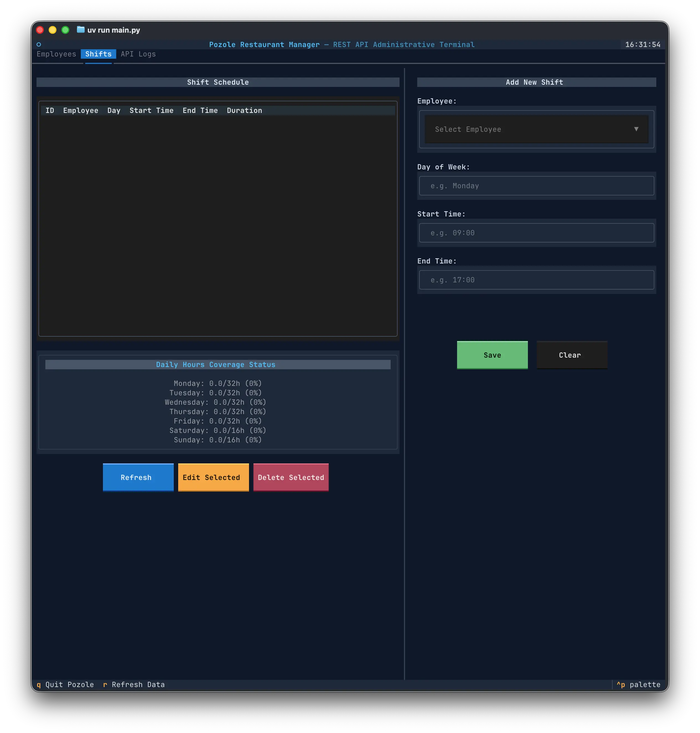Click the green Save button
Image resolution: width=700 pixels, height=733 pixels.
point(492,355)
